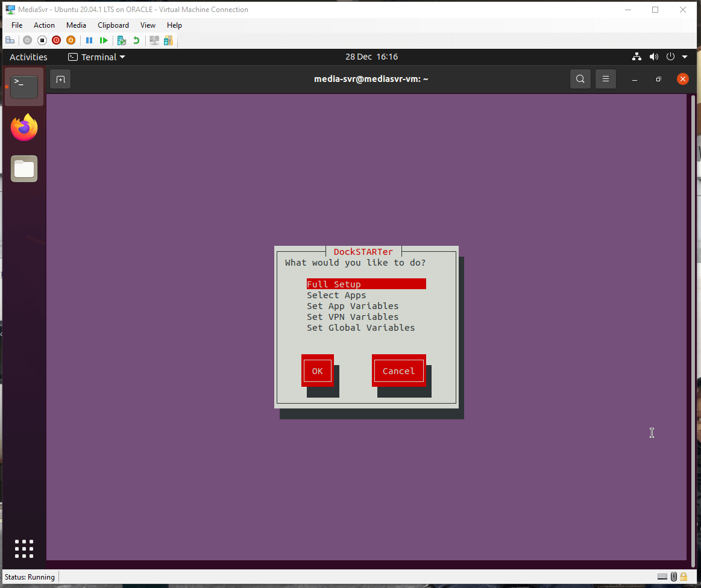Create a checkpoint using the checkpoint toolbar icon

pos(122,40)
